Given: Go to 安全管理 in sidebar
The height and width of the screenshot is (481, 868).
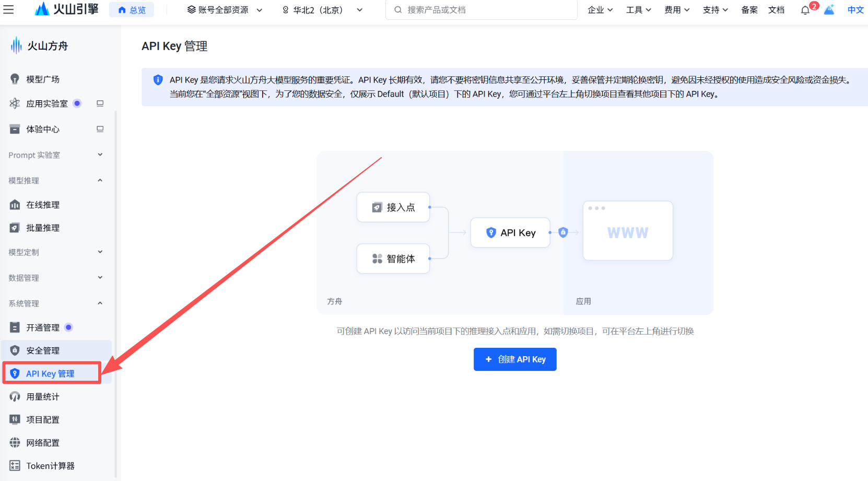Looking at the screenshot, I should pyautogui.click(x=42, y=350).
